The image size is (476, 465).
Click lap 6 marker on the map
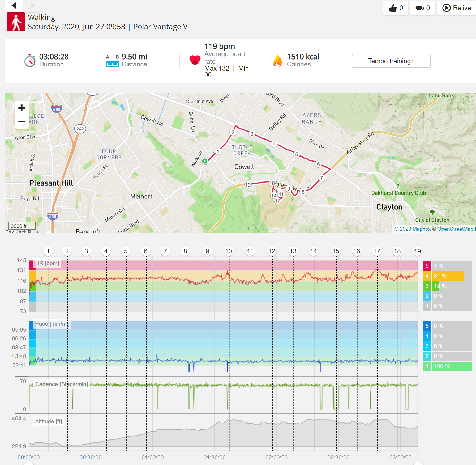[x=318, y=164]
